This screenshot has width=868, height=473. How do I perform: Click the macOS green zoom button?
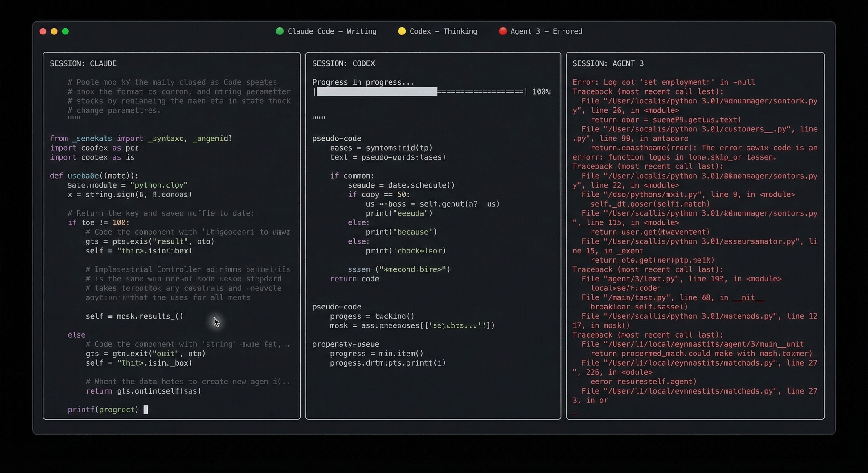[x=65, y=31]
